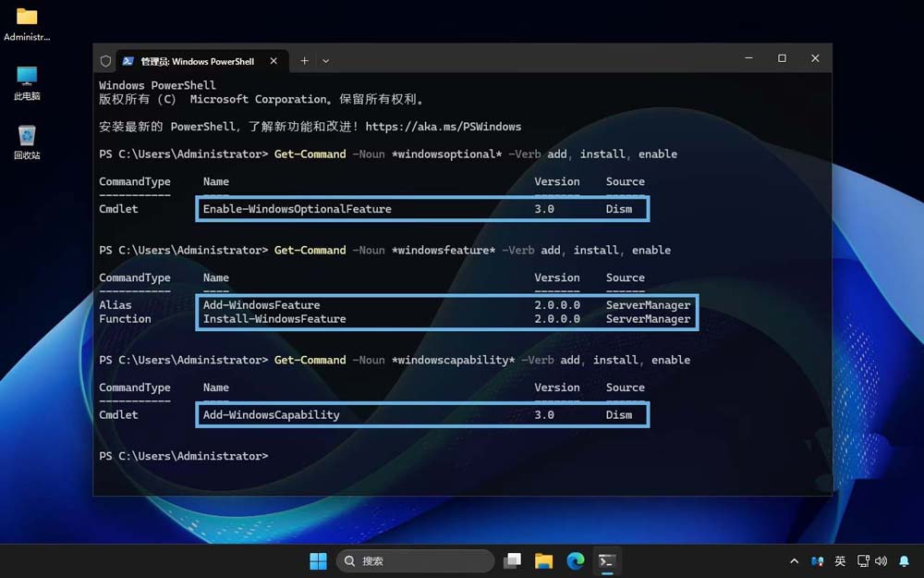Click Add-WindowsCapability in the output
Screen dimensions: 924x578
click(271, 414)
